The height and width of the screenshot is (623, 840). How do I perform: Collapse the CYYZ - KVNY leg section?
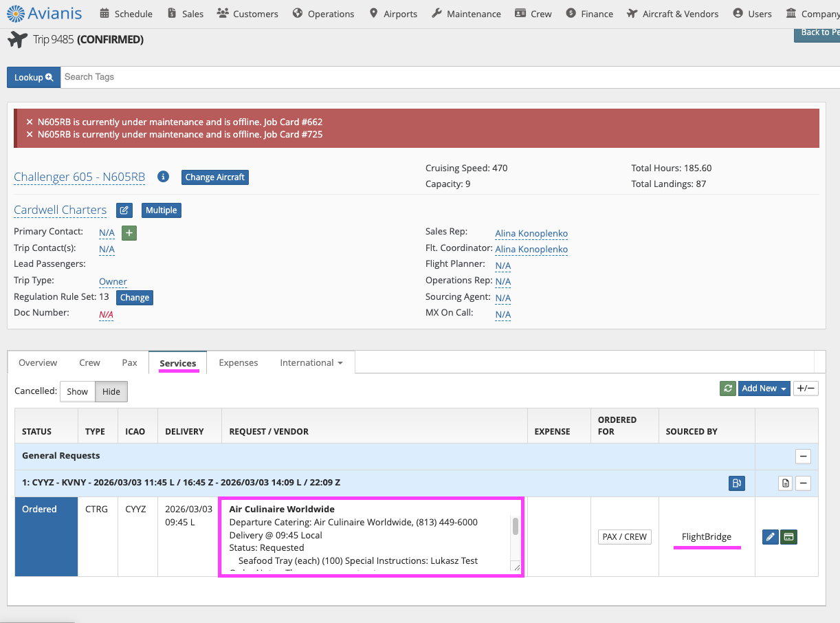click(x=804, y=483)
